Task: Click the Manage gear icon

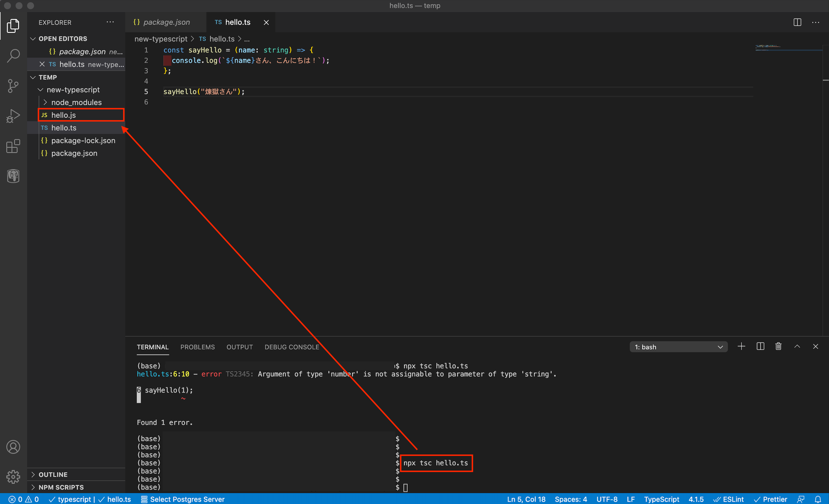Action: point(13,476)
